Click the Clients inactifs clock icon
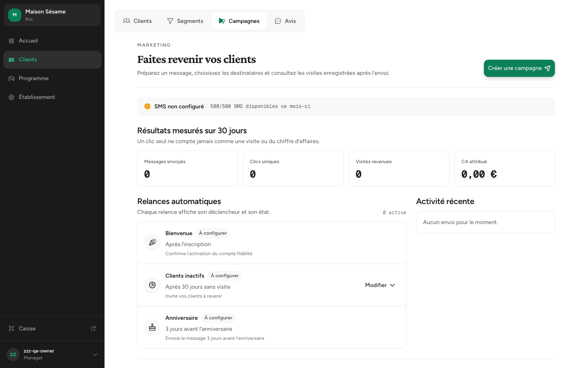Viewport: 588px width, 368px height. pyautogui.click(x=152, y=285)
